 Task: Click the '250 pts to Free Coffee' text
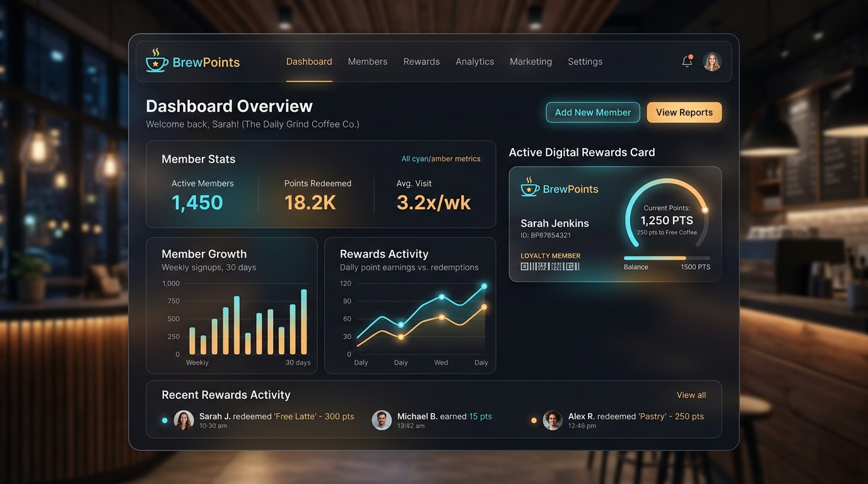(667, 233)
